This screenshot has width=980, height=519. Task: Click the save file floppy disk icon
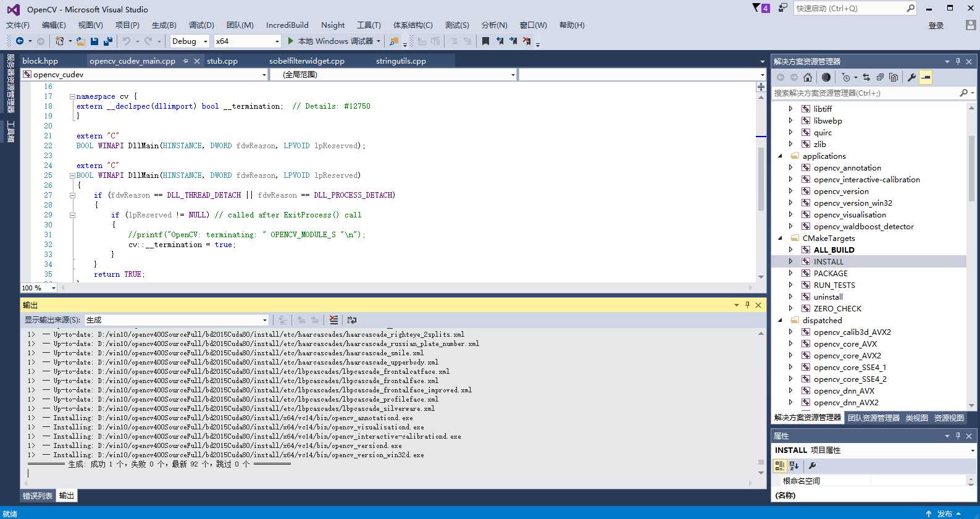(94, 41)
